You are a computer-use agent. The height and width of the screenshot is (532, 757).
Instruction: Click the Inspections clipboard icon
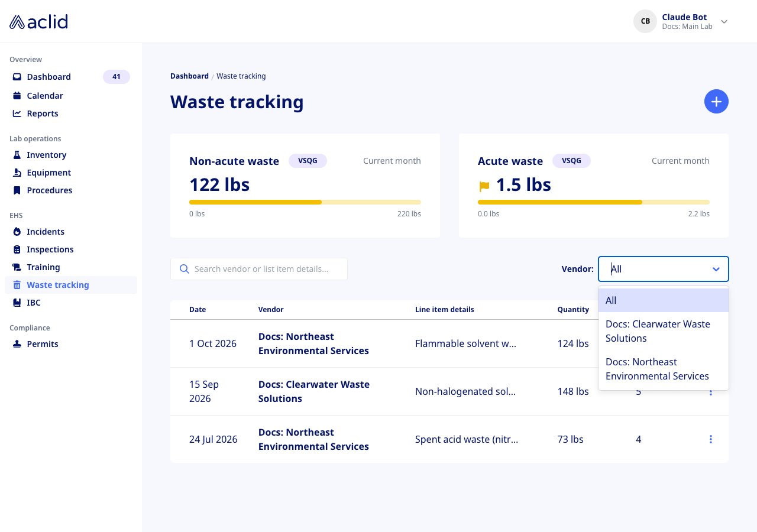(x=17, y=249)
